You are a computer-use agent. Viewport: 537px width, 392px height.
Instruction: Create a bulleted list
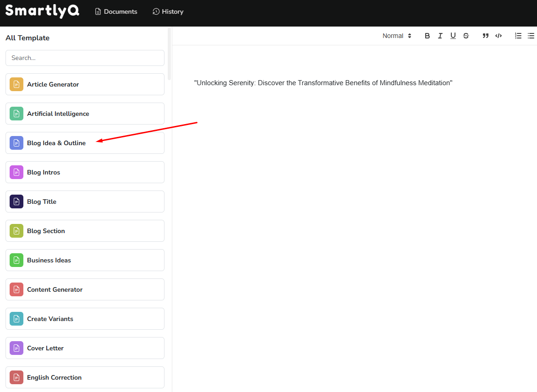click(x=531, y=36)
